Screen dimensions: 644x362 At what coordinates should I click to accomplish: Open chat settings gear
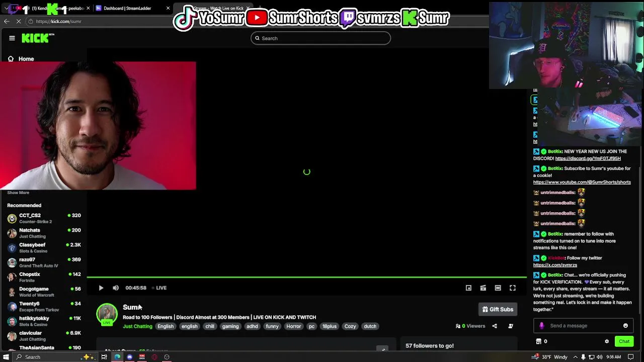coord(607,341)
